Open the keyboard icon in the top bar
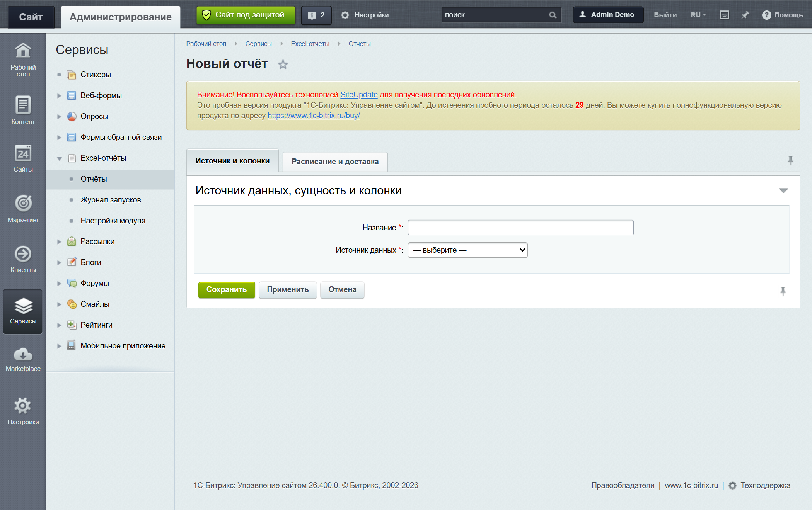Viewport: 812px width, 510px height. pos(724,15)
